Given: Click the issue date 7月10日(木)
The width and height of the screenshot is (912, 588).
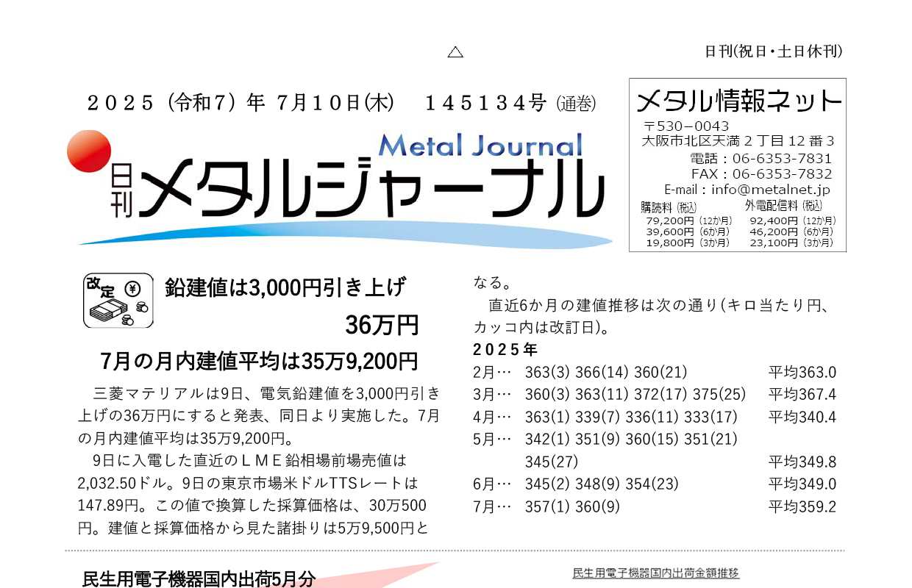Looking at the screenshot, I should pyautogui.click(x=336, y=103).
